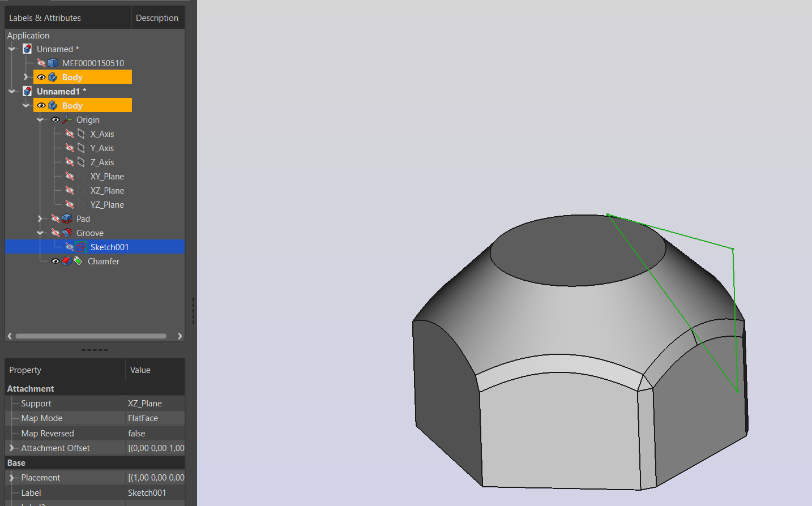Expand the Pad feature branch

pos(40,218)
